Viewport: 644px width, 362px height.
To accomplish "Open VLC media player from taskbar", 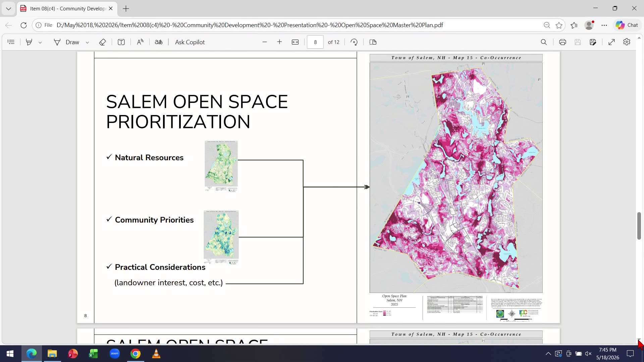I will (156, 354).
